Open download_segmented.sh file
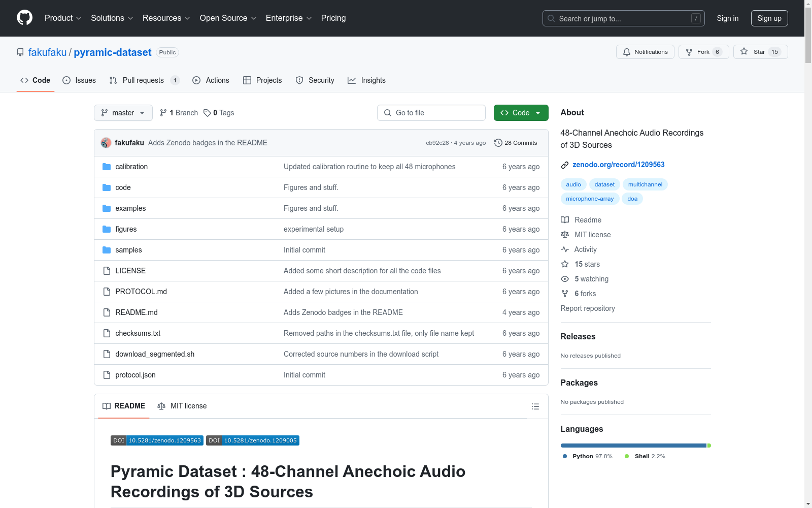This screenshot has height=508, width=812. click(155, 354)
